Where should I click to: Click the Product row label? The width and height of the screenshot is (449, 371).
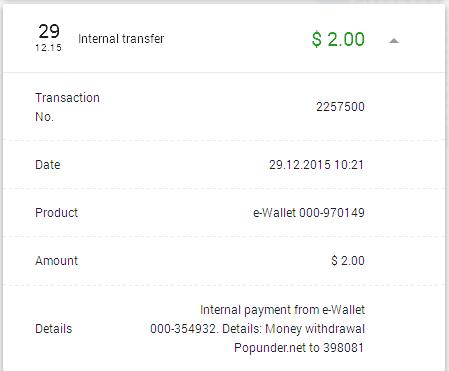56,213
